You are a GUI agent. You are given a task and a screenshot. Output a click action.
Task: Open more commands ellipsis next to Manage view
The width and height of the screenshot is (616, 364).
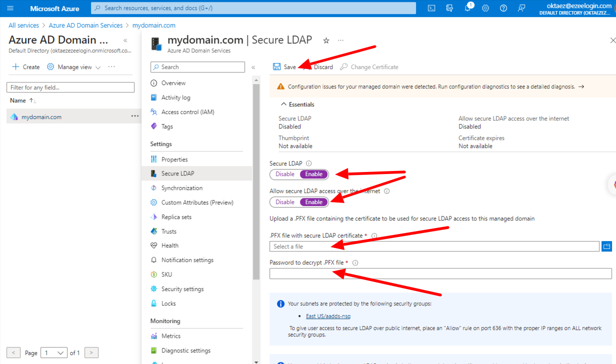[111, 66]
